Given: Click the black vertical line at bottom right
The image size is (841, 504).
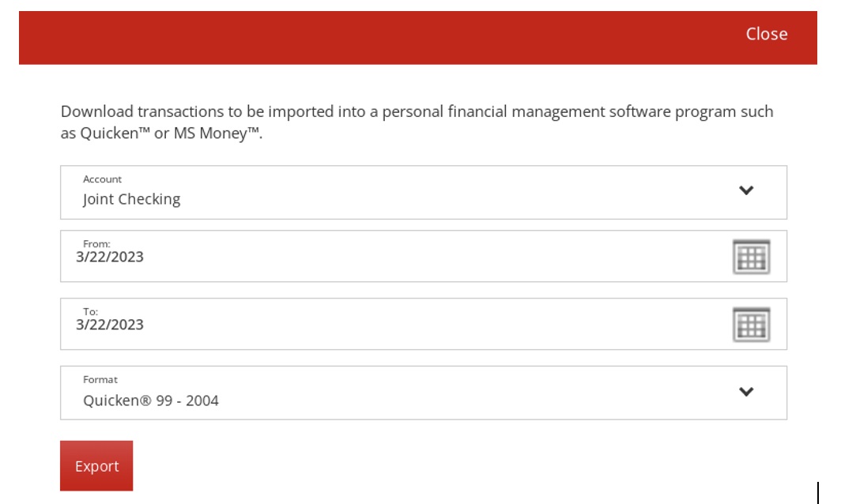Looking at the screenshot, I should click(818, 491).
